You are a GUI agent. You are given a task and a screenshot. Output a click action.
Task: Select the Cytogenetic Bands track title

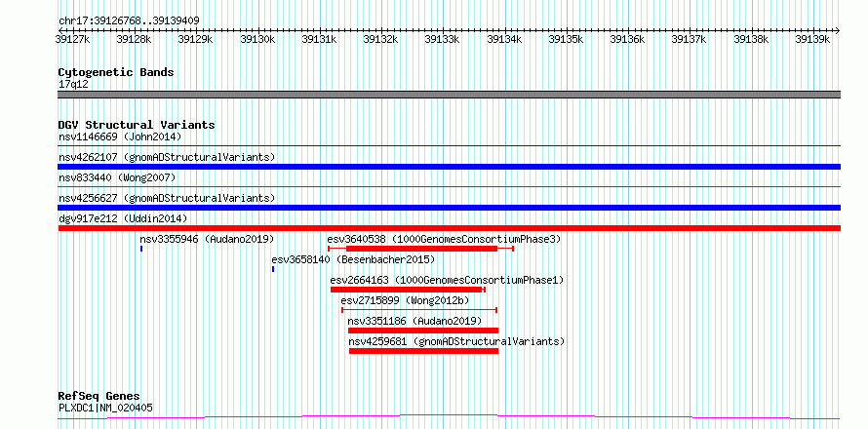click(116, 72)
